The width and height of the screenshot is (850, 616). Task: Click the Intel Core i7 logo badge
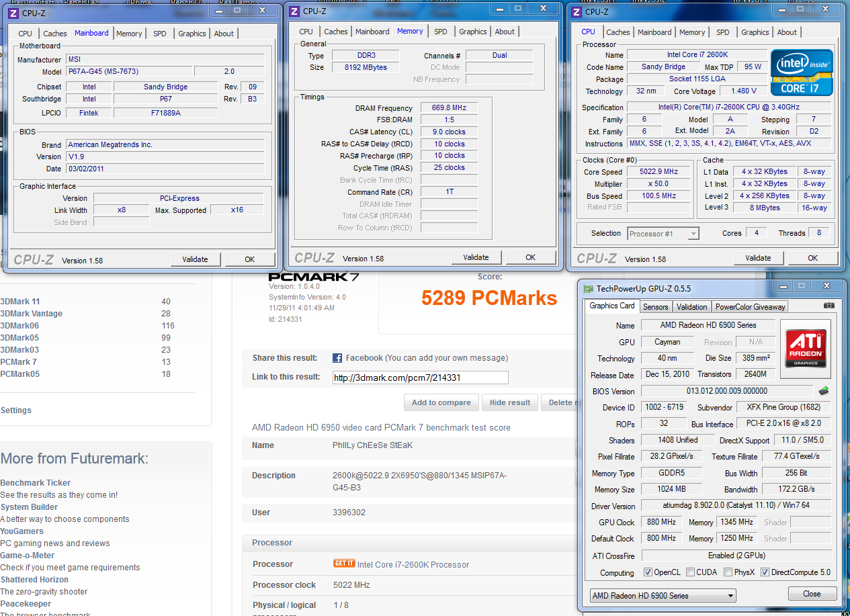802,73
